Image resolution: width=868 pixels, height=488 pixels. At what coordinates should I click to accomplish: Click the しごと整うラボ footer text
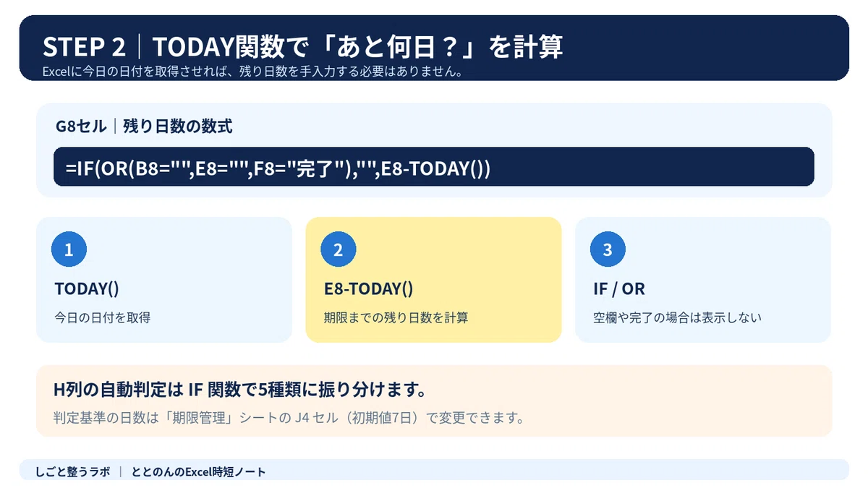[x=72, y=472]
